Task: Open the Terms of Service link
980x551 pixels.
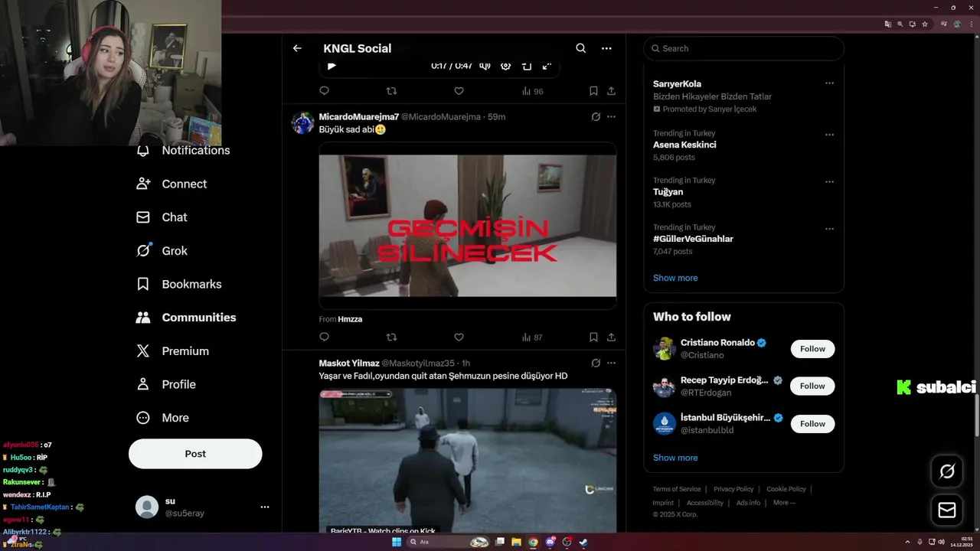Action: [x=677, y=489]
